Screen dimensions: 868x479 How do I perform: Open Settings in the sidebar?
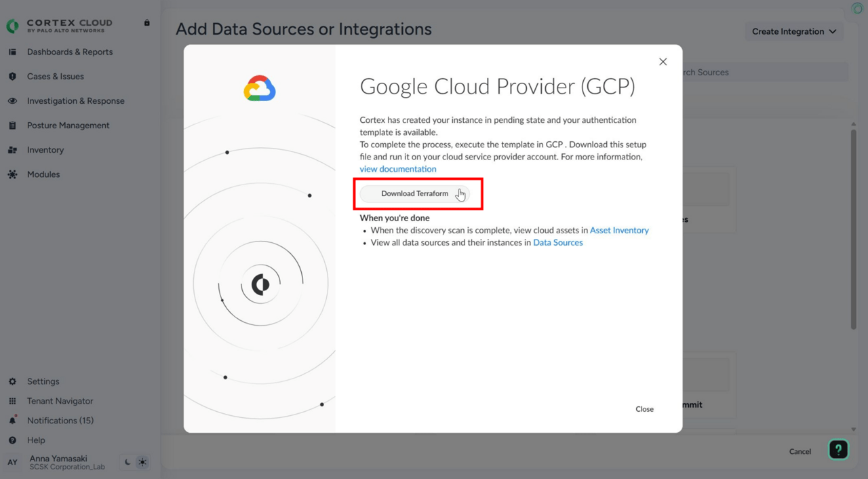[x=43, y=381]
